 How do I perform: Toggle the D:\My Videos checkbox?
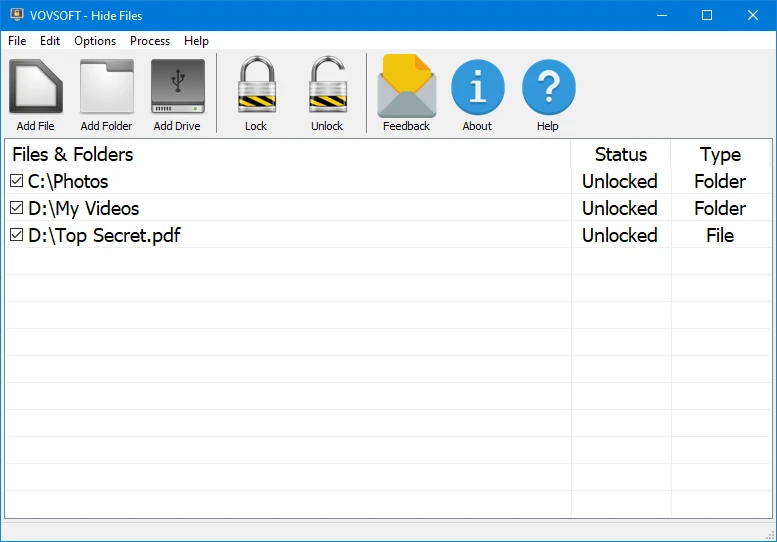pos(16,208)
